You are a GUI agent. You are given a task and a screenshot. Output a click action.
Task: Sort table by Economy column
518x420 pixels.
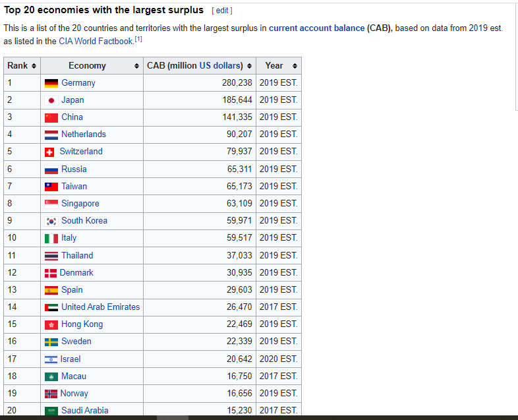tap(136, 66)
